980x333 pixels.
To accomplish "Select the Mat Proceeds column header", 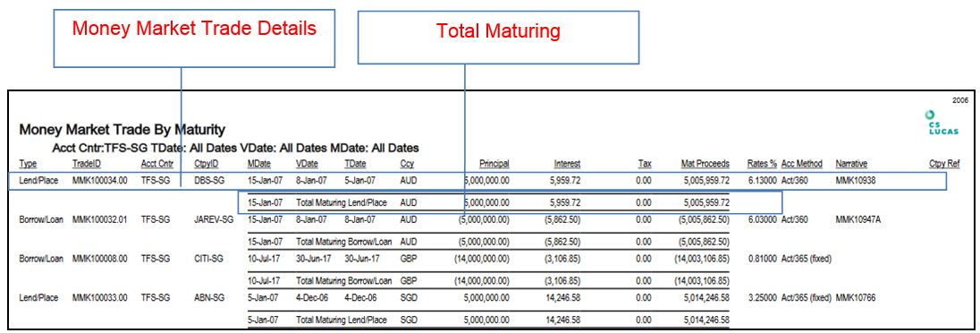I will click(x=705, y=164).
